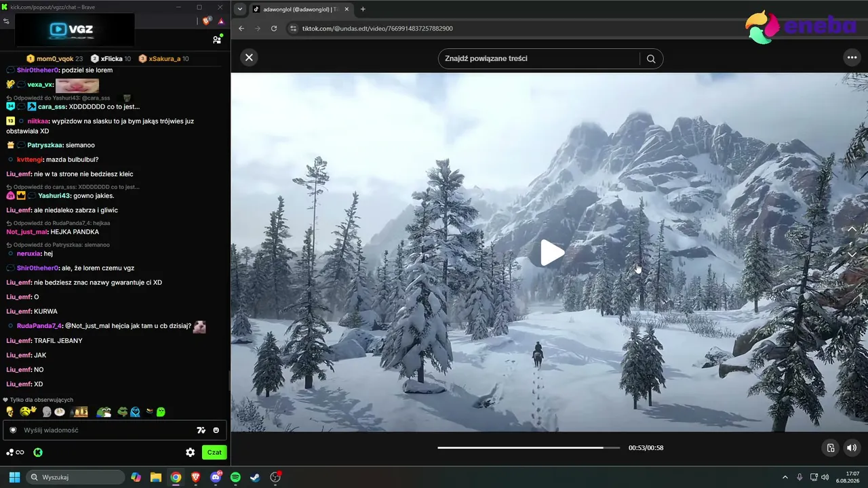The width and height of the screenshot is (868, 488).
Task: Send message with the Czat button
Action: pos(214,452)
